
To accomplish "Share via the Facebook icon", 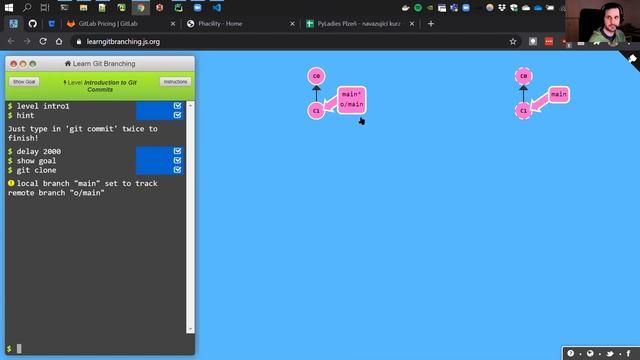I will (x=628, y=353).
